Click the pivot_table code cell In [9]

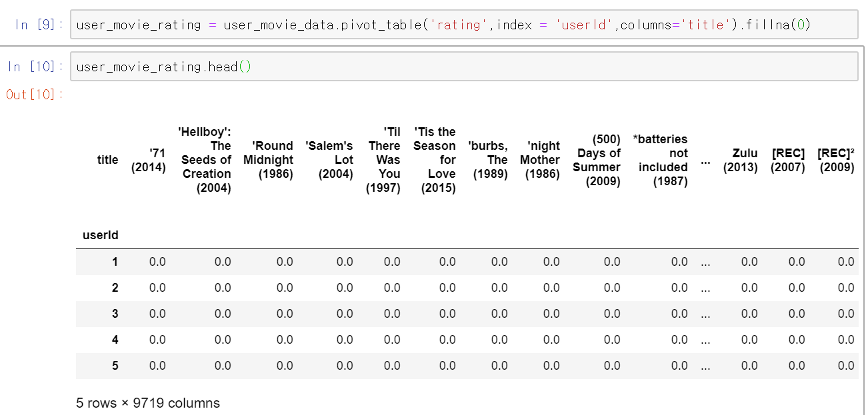(x=464, y=25)
